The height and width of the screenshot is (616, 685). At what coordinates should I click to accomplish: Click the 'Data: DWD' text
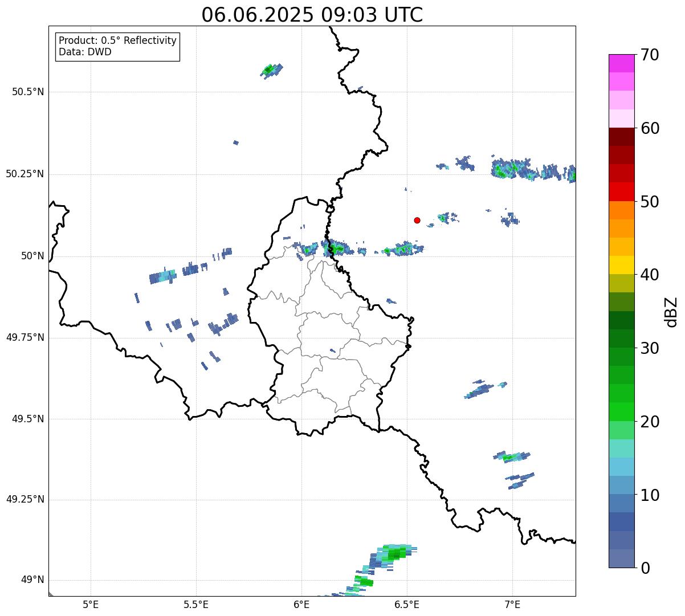point(85,52)
